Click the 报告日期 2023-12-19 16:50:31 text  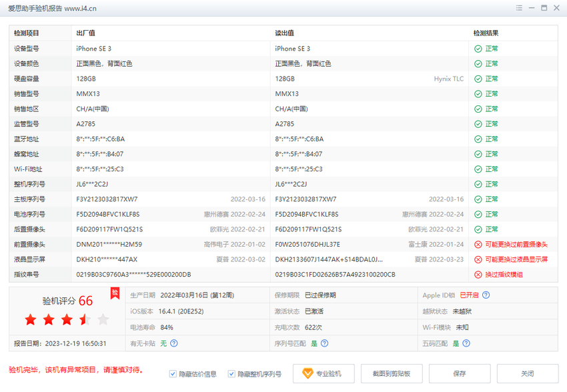(60, 343)
